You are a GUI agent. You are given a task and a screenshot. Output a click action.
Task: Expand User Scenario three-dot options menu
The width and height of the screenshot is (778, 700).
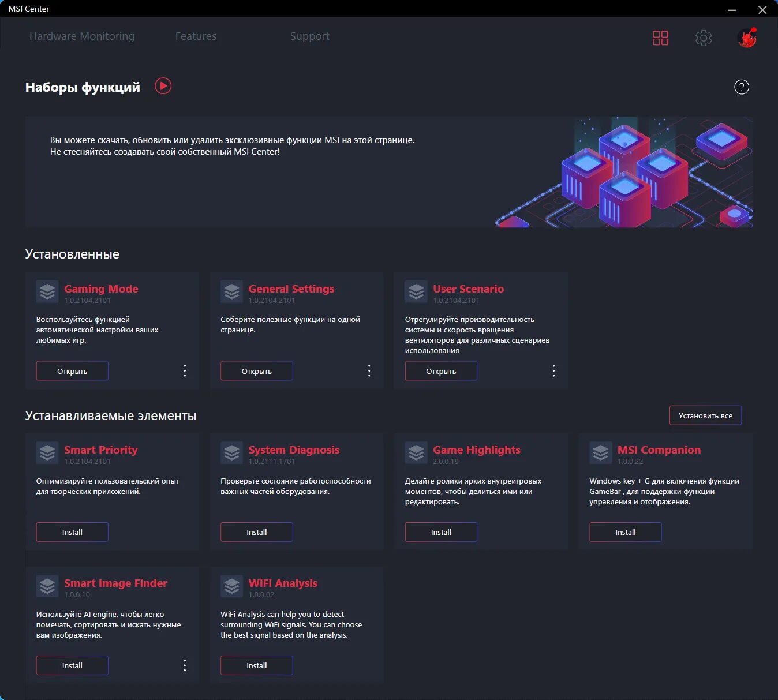(x=553, y=371)
